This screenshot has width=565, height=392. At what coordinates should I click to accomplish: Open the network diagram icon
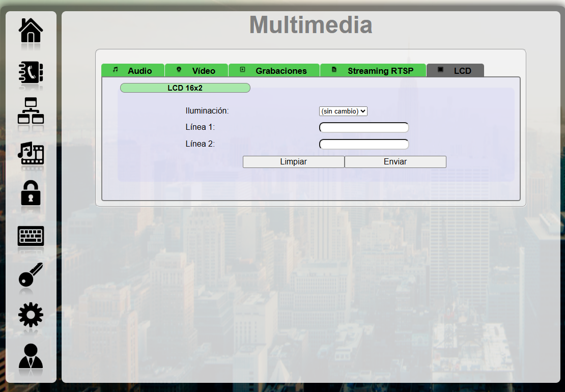click(x=31, y=110)
